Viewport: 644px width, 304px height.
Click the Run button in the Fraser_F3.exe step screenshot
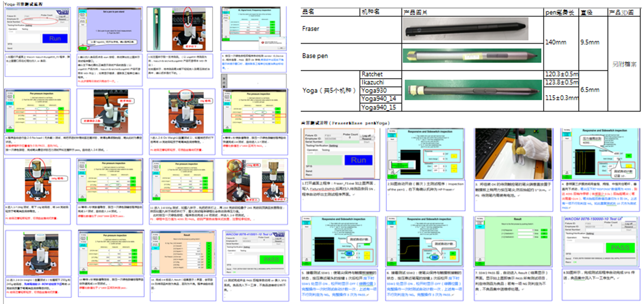[x=358, y=160]
